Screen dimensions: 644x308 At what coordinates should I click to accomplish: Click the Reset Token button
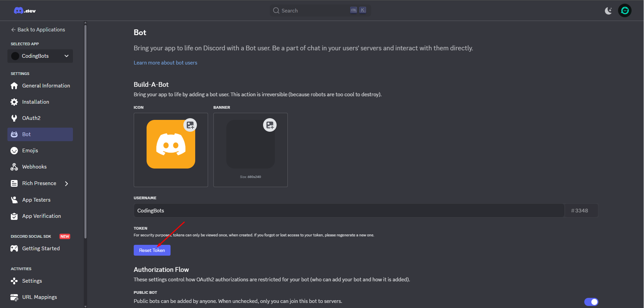pos(152,250)
